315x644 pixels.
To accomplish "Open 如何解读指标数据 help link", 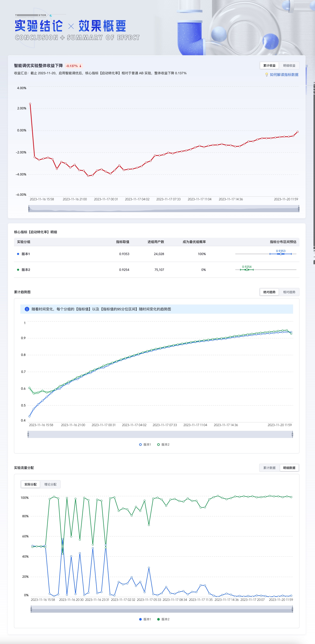I will pos(284,74).
